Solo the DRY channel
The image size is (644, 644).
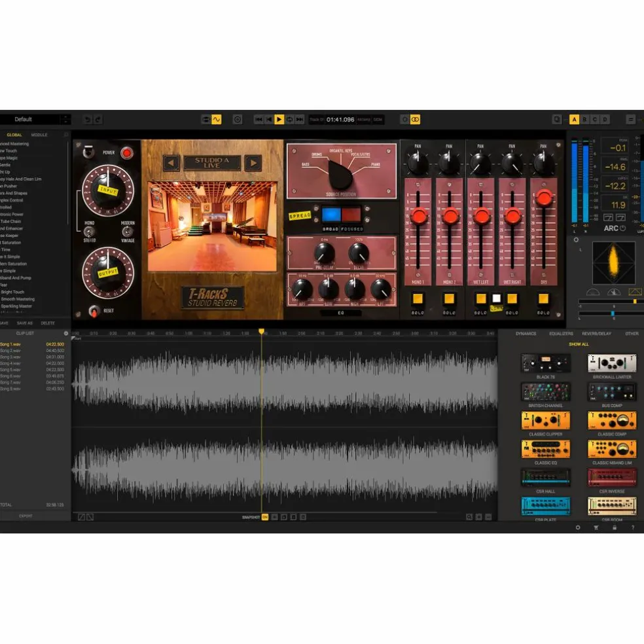click(543, 298)
